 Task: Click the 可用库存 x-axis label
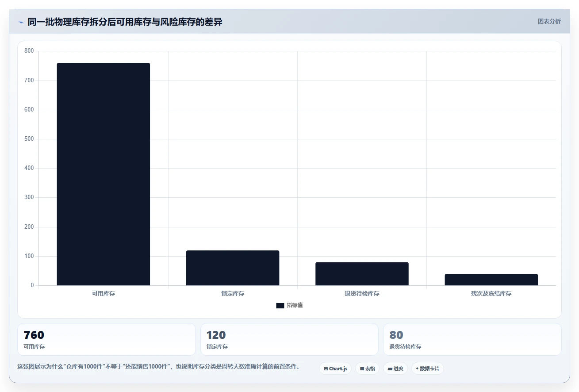click(x=104, y=293)
